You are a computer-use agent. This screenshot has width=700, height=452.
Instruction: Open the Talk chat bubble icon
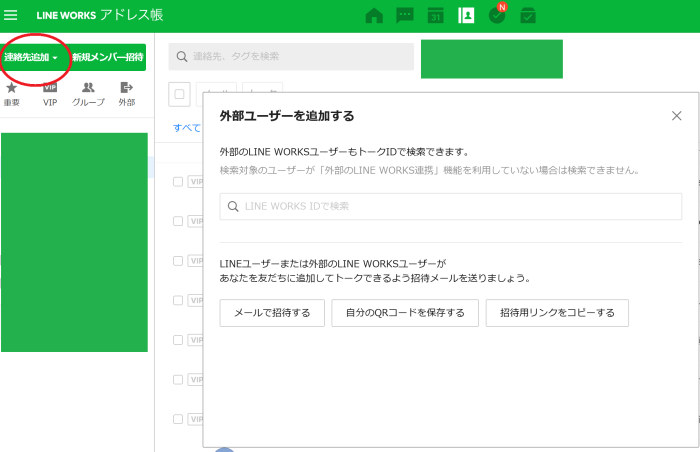coord(405,16)
